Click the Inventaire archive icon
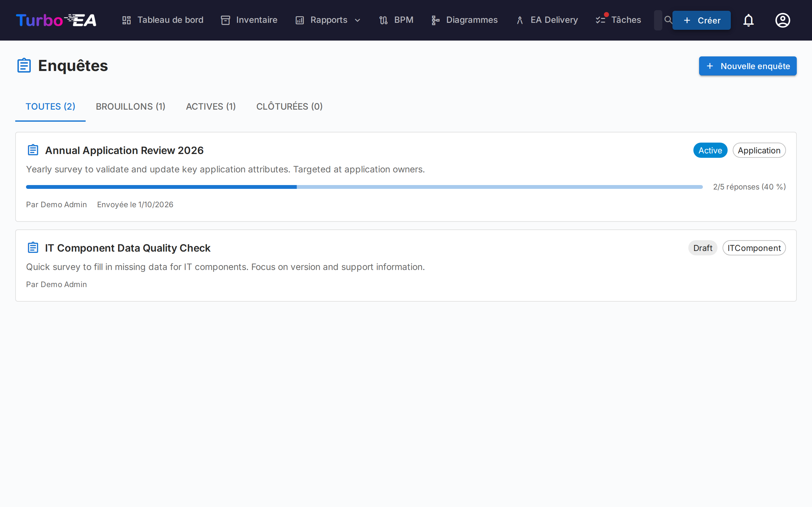Image resolution: width=812 pixels, height=507 pixels. 226,20
